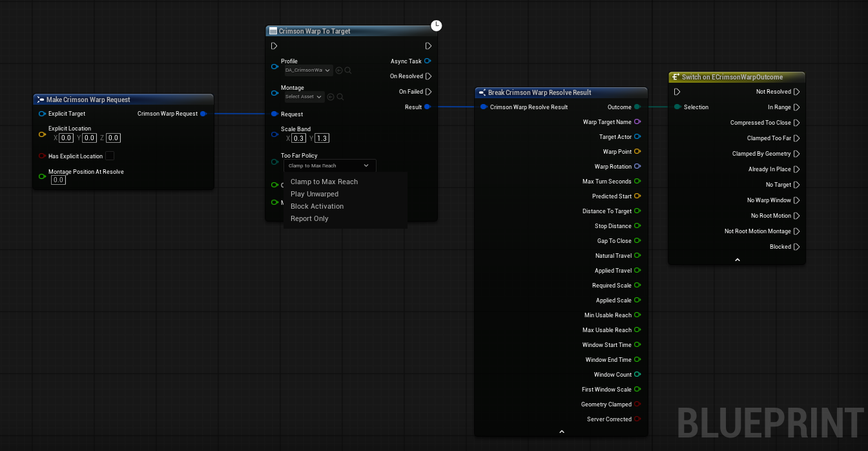Click the Blocked exec output pin
The image size is (868, 451).
point(797,247)
